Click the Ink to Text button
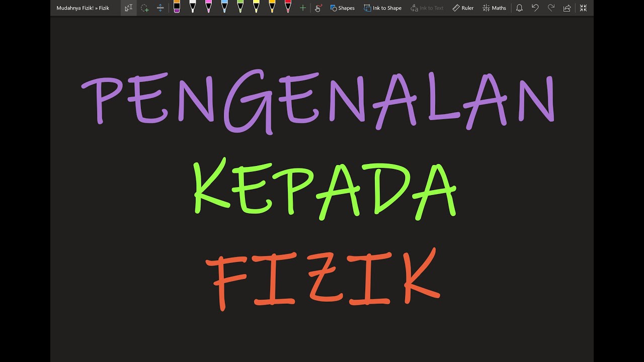Screen dimensions: 644x362 coord(427,8)
